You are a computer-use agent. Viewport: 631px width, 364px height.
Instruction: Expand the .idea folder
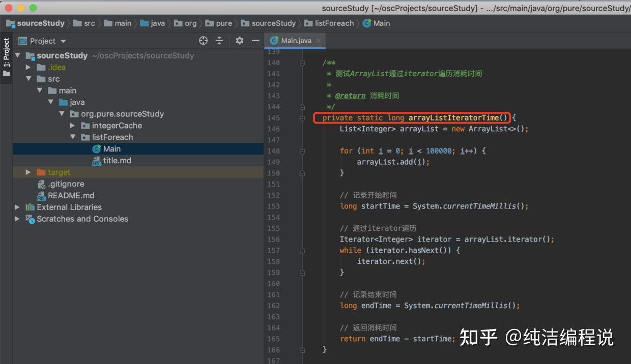tap(28, 67)
